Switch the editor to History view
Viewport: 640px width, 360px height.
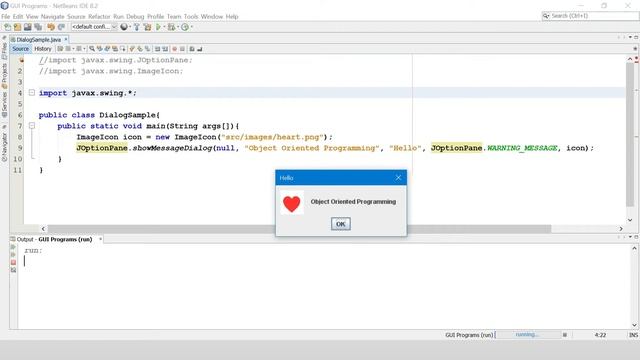43,49
